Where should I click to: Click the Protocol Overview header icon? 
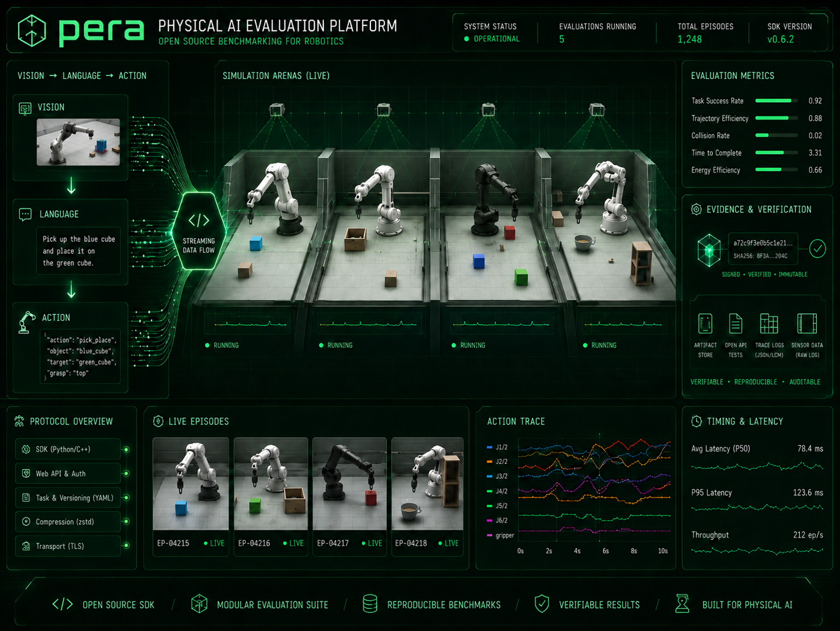tap(19, 421)
